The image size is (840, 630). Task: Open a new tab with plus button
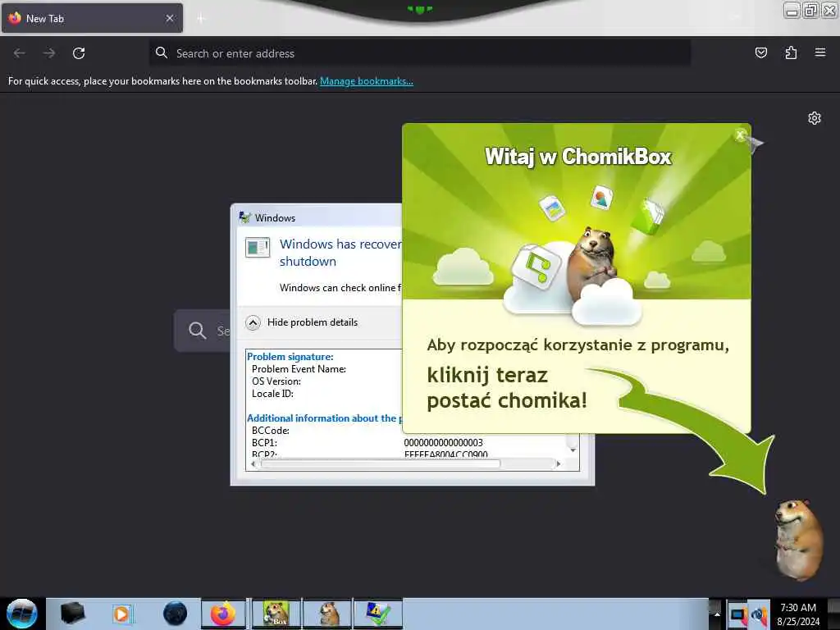201,19
